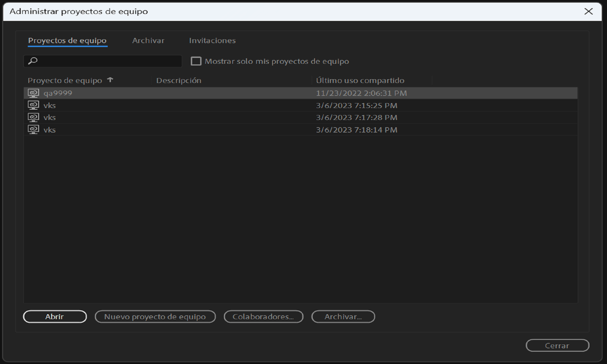Click the Cerrar button
The image size is (607, 364).
(x=557, y=346)
